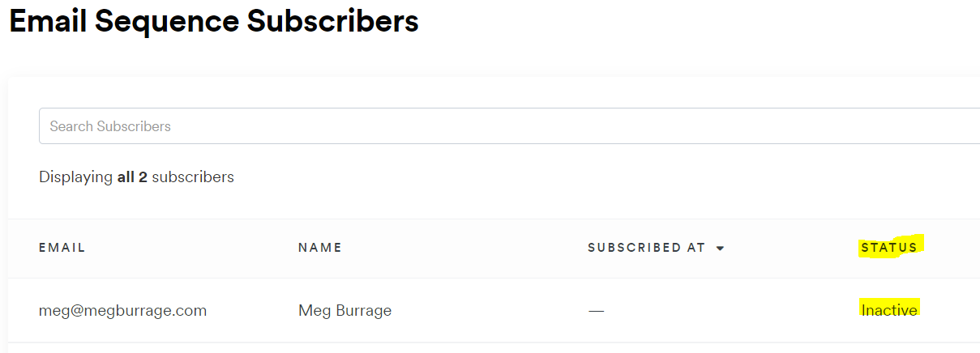The width and height of the screenshot is (980, 353).
Task: Click the word 'subscribers' in the displaying count line
Action: click(x=193, y=176)
